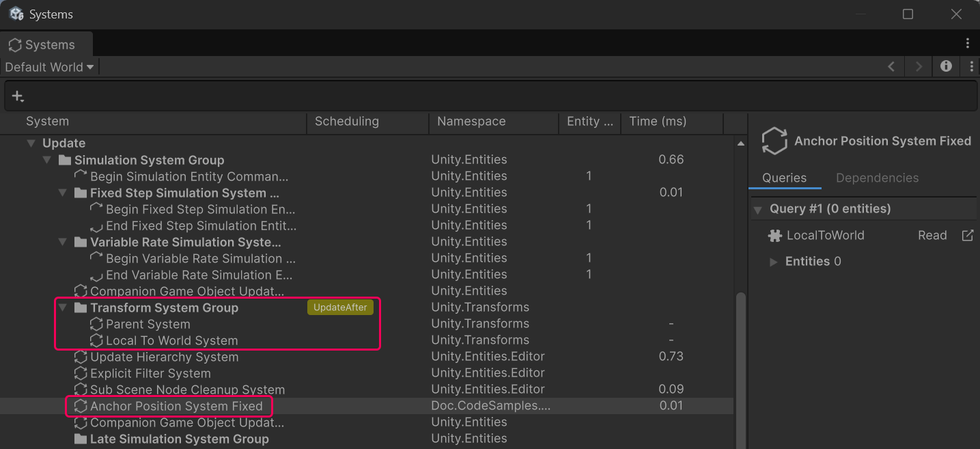Click the Transform System Group folder icon
This screenshot has height=449, width=980.
81,308
